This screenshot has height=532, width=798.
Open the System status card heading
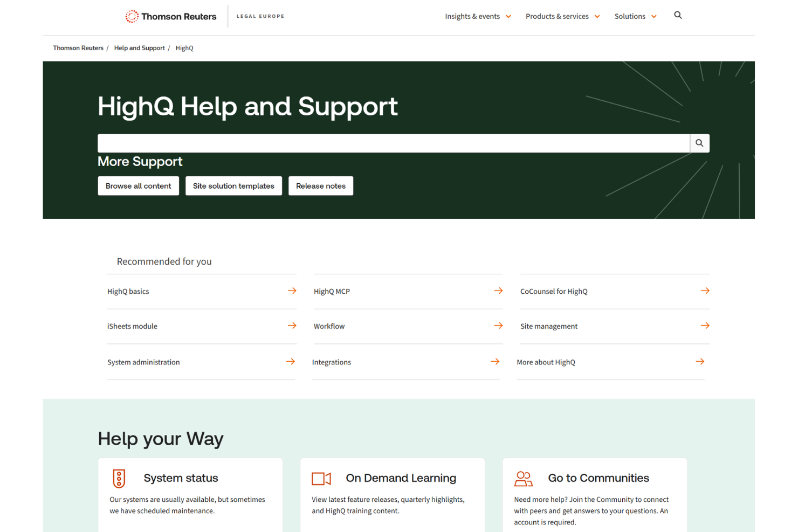tap(181, 478)
